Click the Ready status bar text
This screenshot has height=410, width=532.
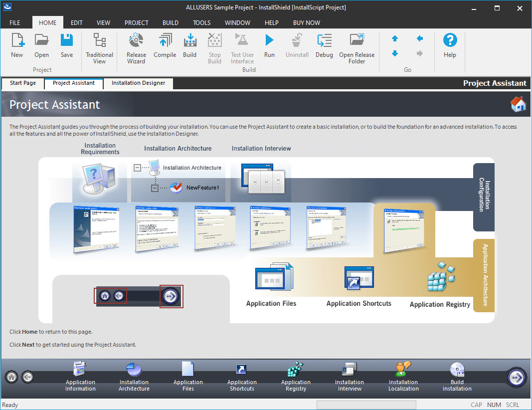coord(10,405)
